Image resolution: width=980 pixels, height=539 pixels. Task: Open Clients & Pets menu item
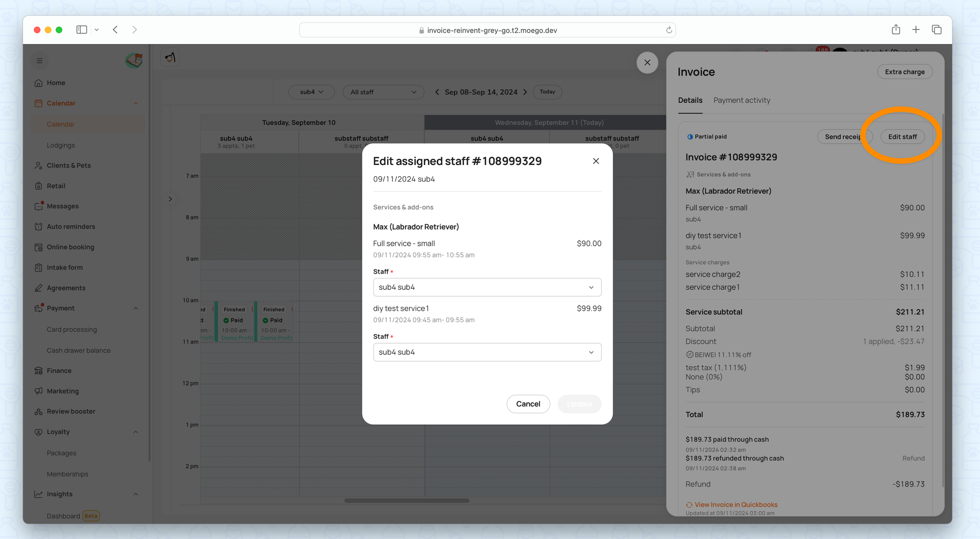69,165
